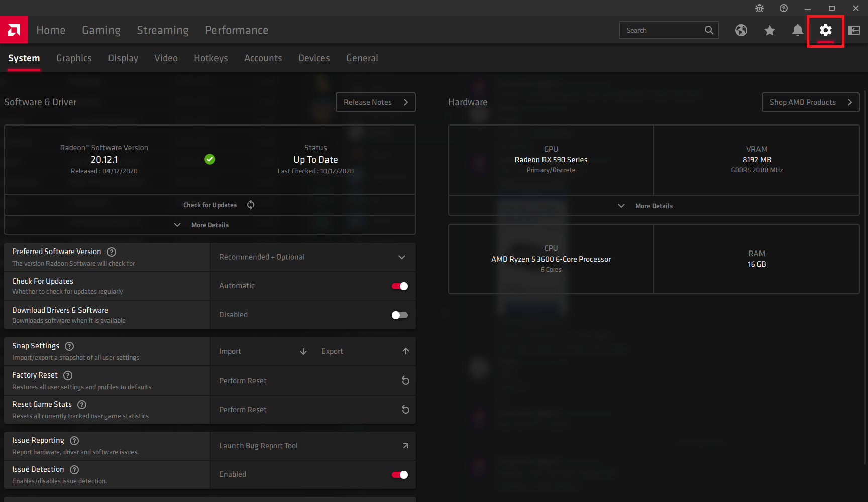The height and width of the screenshot is (502, 868).
Task: Show help for Issue Detection
Action: [x=74, y=470]
